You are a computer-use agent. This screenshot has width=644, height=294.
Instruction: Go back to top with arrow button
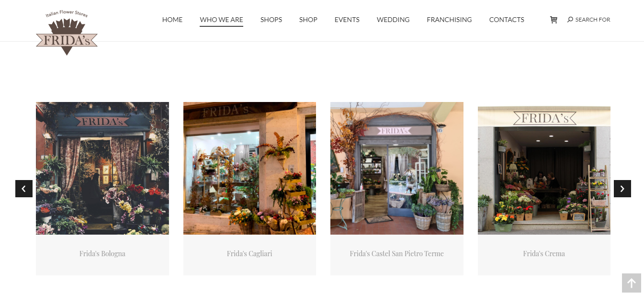(x=632, y=283)
